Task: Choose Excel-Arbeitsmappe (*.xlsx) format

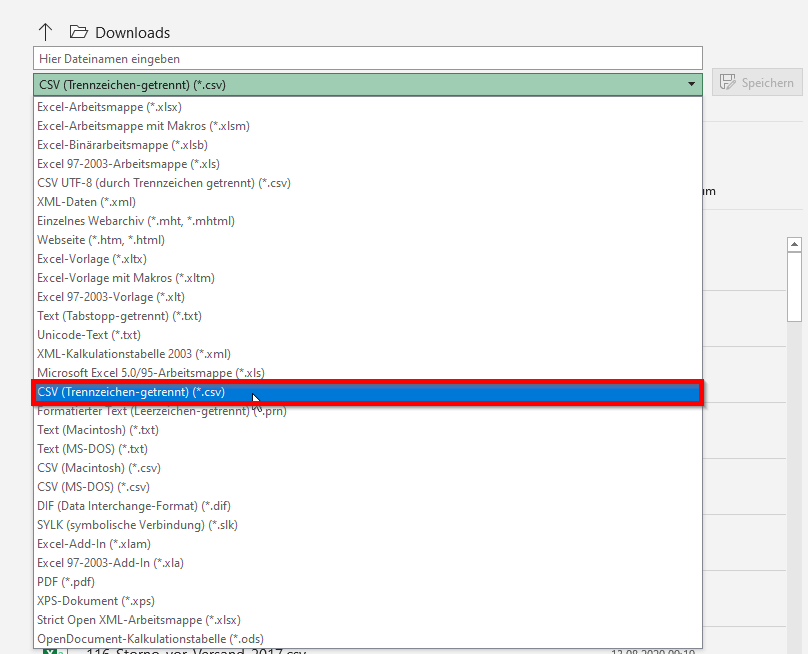Action: coord(367,107)
